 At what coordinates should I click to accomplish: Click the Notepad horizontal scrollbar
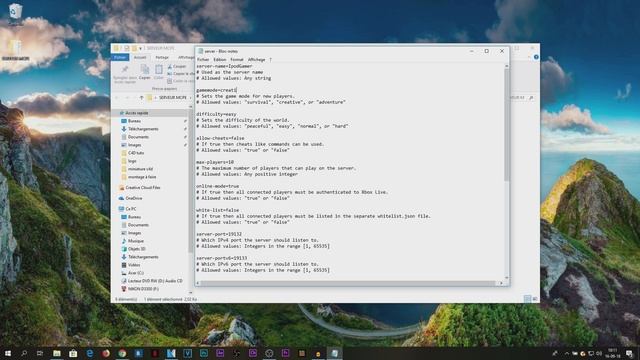pos(349,283)
